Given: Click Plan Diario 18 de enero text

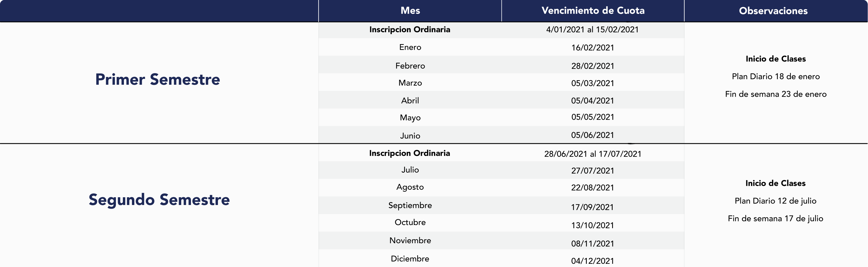Looking at the screenshot, I should (776, 76).
